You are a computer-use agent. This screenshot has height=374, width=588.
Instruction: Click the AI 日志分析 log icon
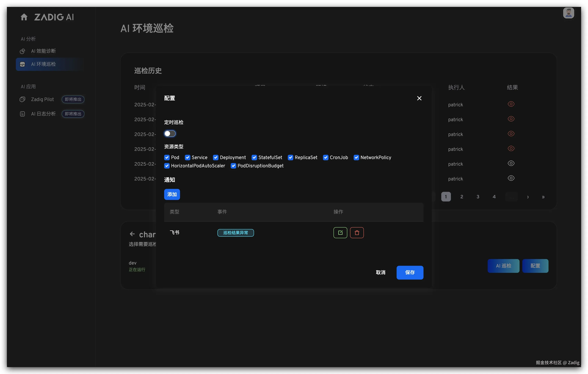pos(22,114)
